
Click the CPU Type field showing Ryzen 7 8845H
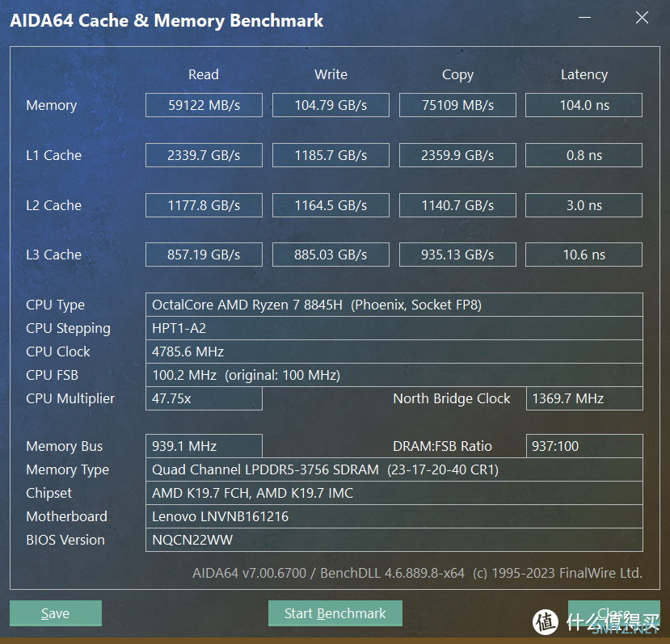click(x=394, y=305)
